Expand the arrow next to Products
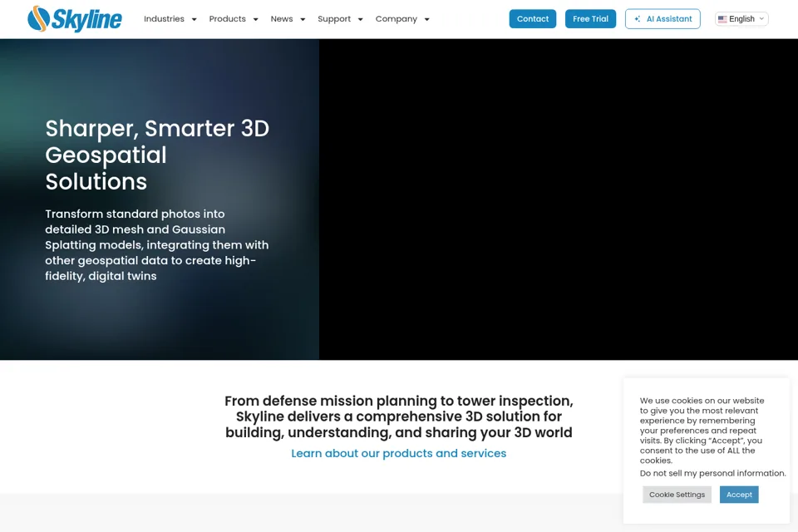Viewport: 798px width, 532px height. (x=255, y=19)
